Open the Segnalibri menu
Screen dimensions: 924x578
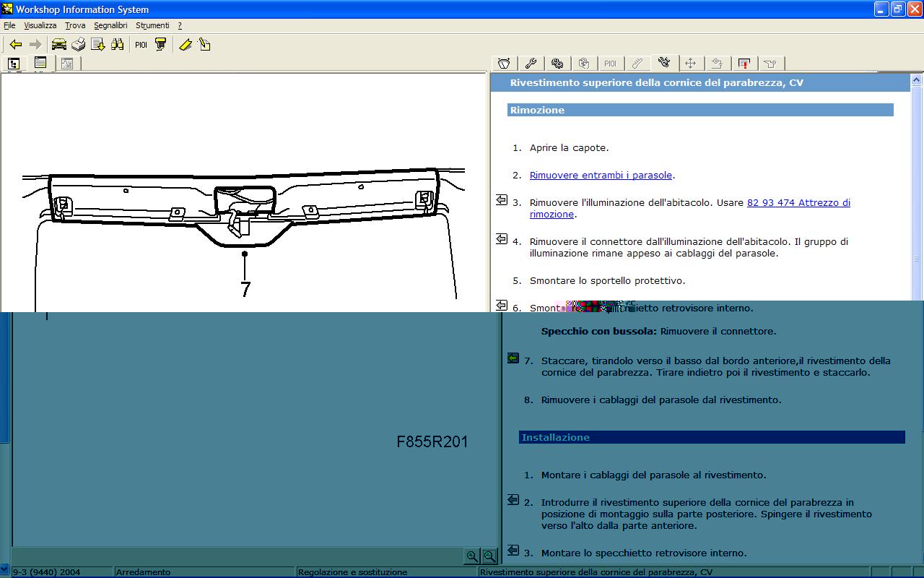(x=110, y=25)
